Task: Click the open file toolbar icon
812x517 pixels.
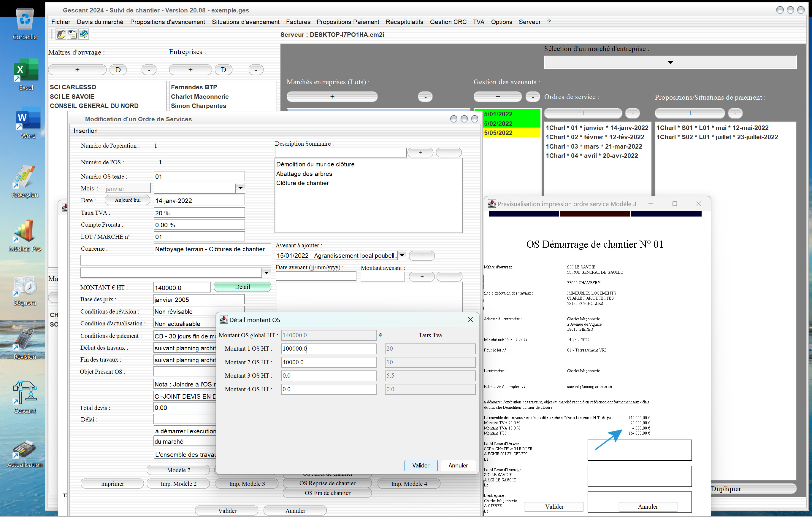Action: pos(61,34)
